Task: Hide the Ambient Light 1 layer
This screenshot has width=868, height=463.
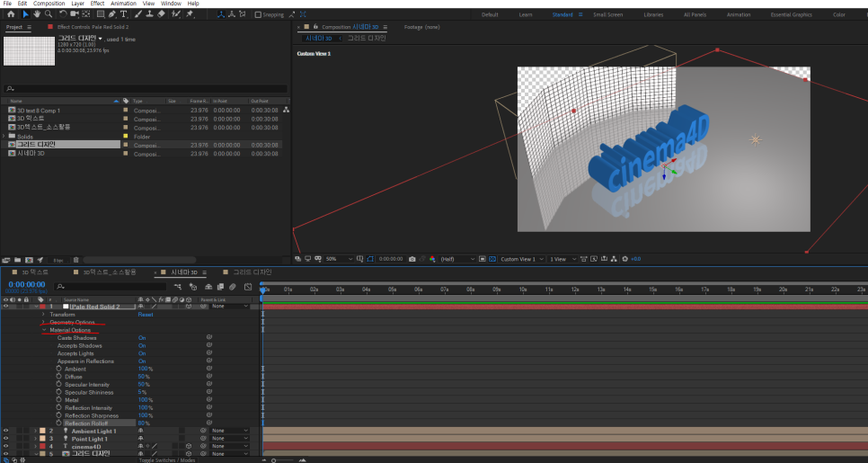Action: click(5, 431)
